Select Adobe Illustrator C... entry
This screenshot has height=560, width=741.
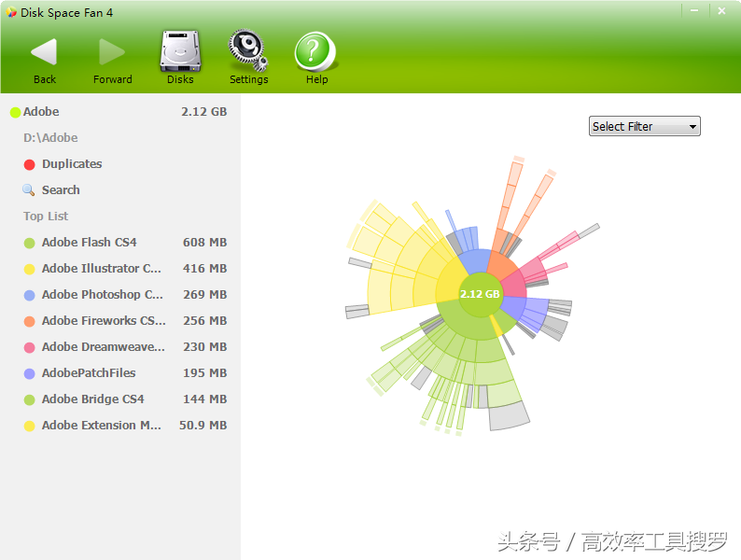101,269
